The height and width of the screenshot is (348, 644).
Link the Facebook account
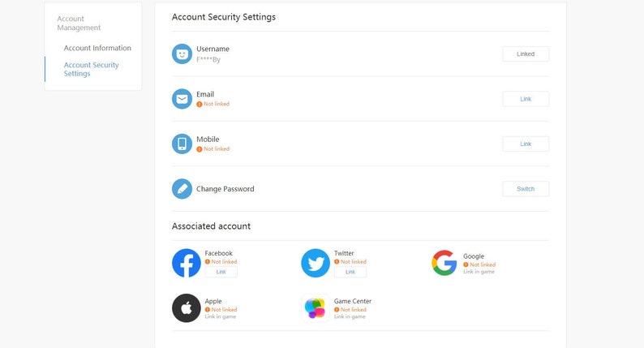click(221, 272)
